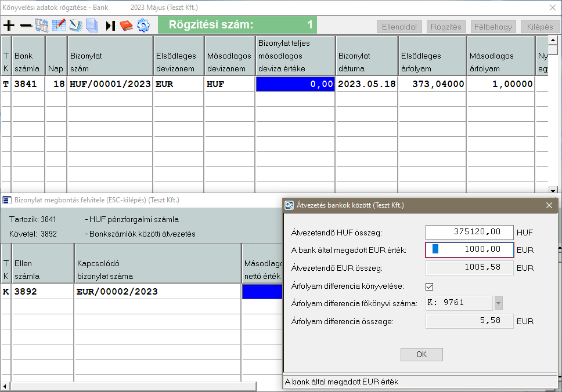Click the notes with pen icon

(x=75, y=26)
